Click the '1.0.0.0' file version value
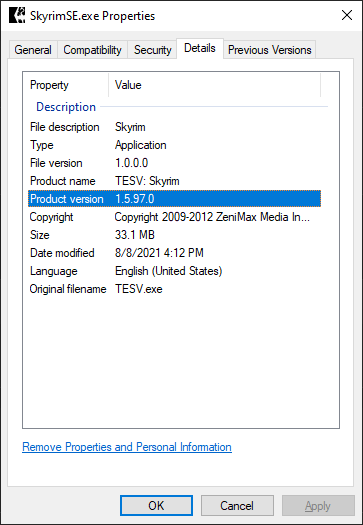363x525 pixels. [132, 163]
